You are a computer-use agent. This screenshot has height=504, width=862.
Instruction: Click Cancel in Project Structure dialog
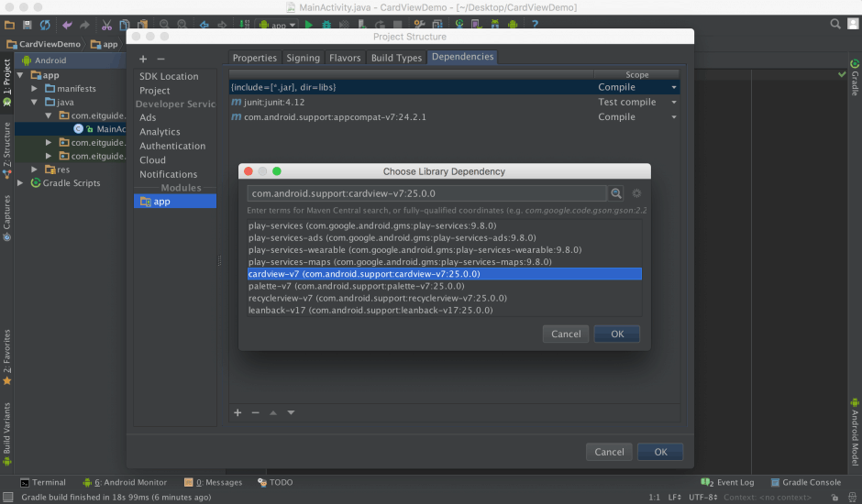[x=609, y=452]
